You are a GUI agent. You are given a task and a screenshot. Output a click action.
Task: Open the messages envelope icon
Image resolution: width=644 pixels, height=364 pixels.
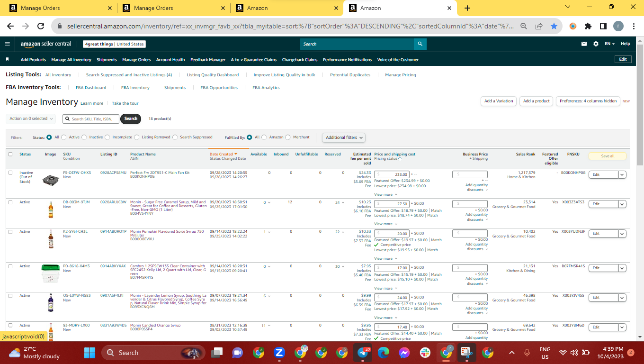pos(584,44)
